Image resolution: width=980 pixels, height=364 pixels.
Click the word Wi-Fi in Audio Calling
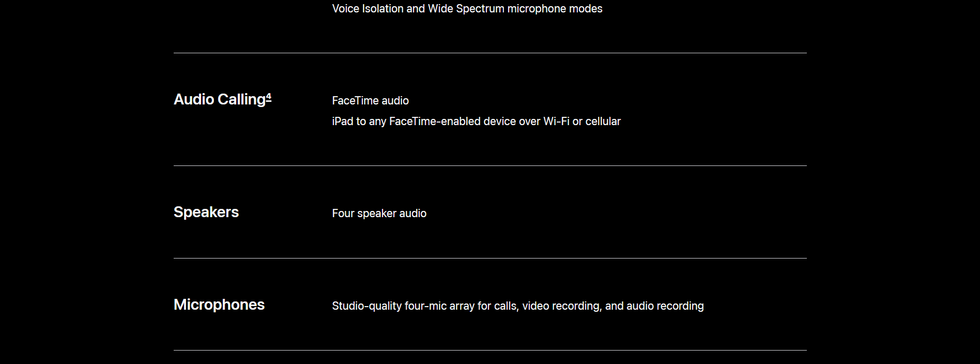(556, 122)
